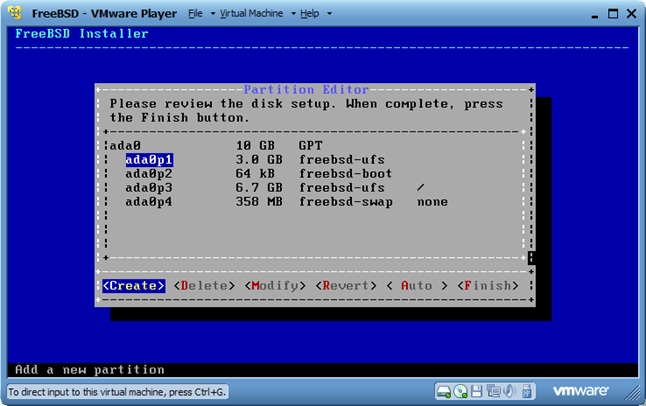Choose the Auto button
646x406 pixels.
pos(417,286)
